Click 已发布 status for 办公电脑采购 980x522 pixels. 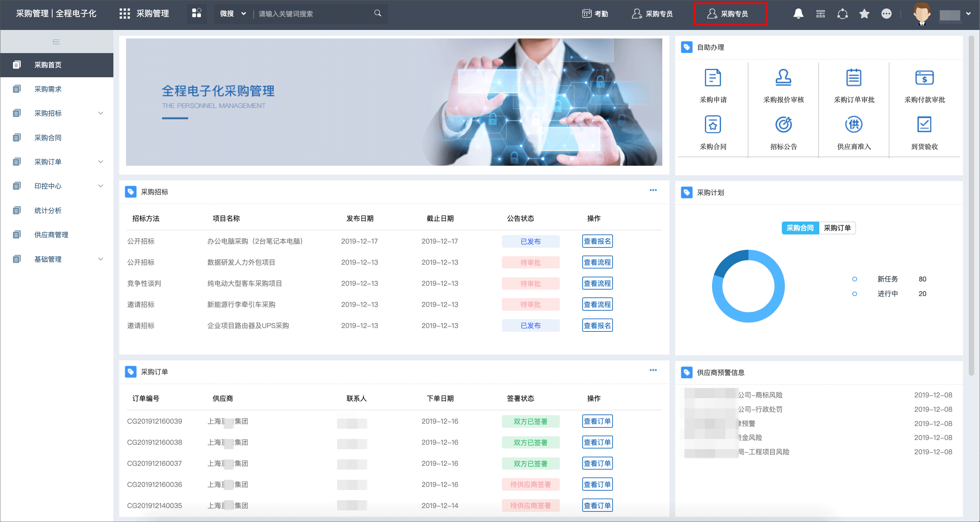(530, 241)
